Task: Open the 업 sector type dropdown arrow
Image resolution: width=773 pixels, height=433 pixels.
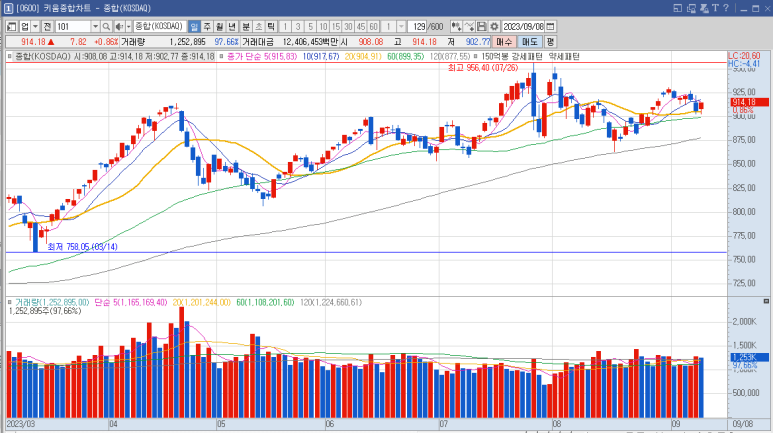Action: click(x=35, y=26)
